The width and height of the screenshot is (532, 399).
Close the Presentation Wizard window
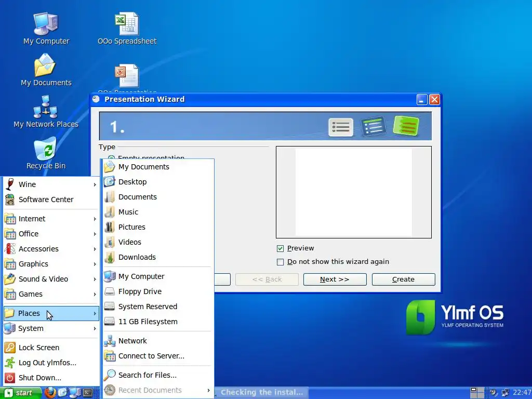click(435, 99)
